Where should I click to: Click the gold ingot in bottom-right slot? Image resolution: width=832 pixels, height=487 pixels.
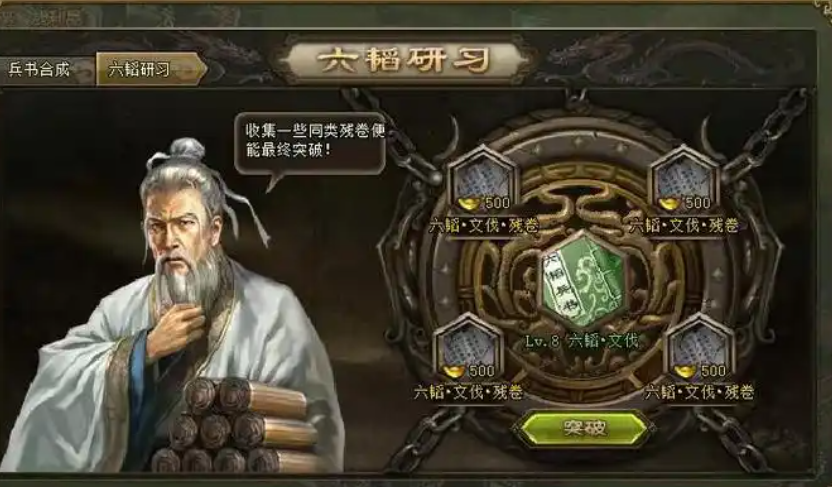click(684, 371)
